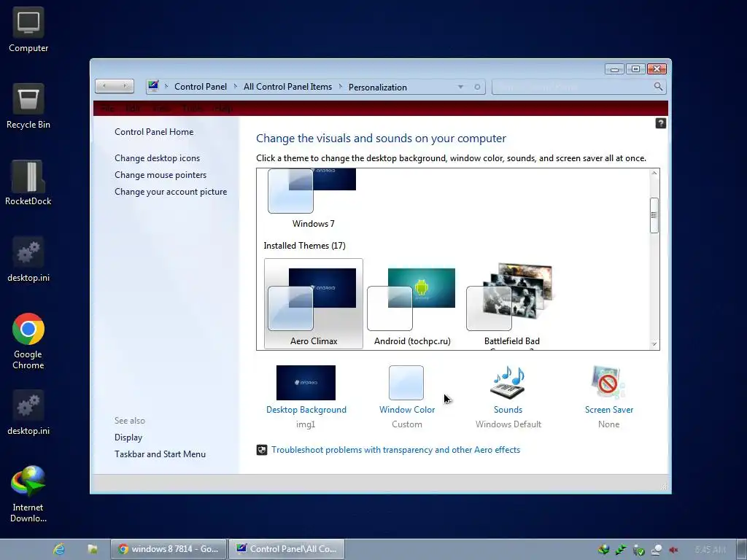747x560 pixels.
Task: Open Taskbar and Start Menu link
Action: point(160,454)
